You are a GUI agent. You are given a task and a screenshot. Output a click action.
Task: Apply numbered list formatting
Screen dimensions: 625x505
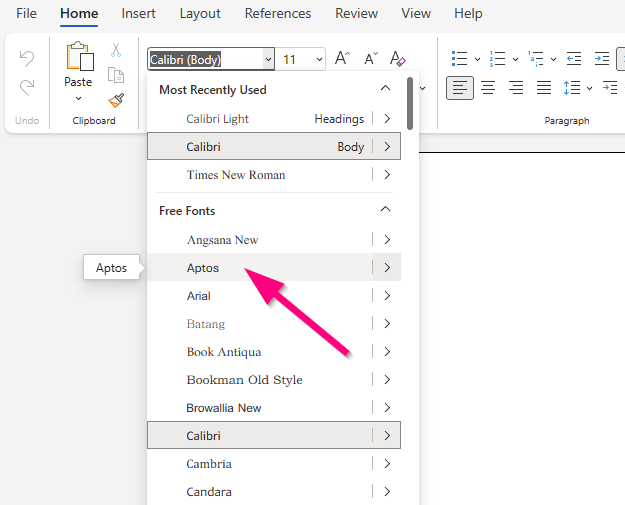click(x=497, y=59)
